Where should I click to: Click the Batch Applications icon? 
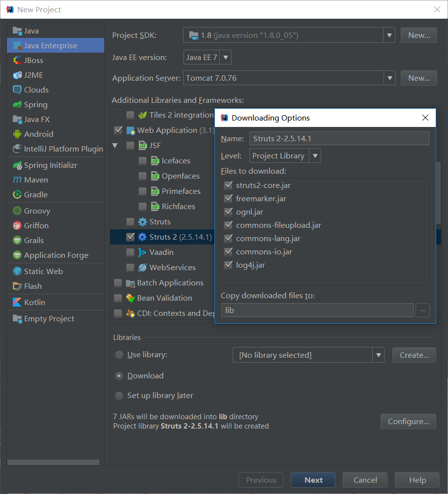130,283
